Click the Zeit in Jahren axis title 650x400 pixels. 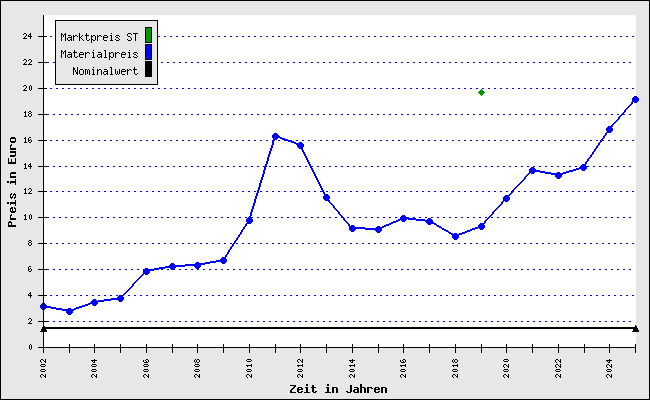pyautogui.click(x=338, y=389)
